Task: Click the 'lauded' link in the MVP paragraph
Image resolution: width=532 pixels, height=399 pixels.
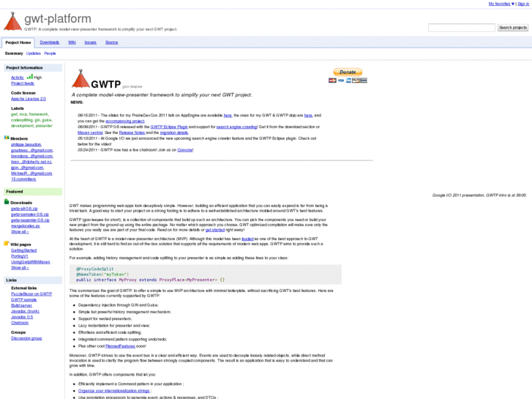Action: pyautogui.click(x=247, y=239)
